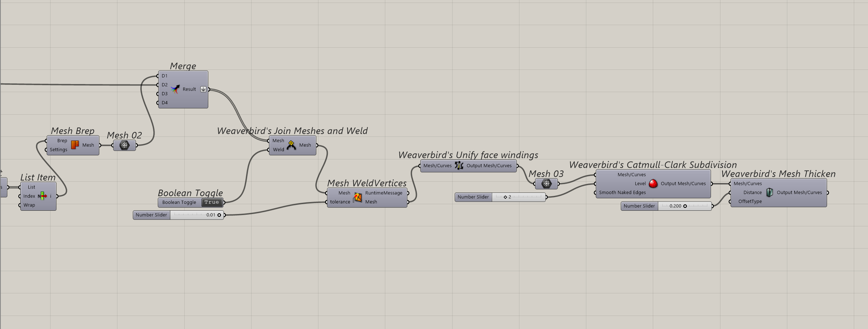Click the Smooth Naked Edges input

pos(622,193)
